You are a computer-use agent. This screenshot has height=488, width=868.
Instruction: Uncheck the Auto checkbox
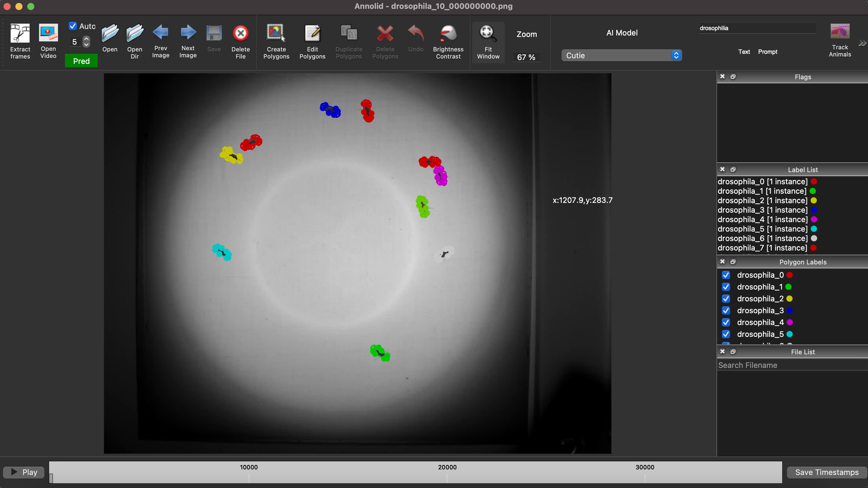[x=72, y=26]
